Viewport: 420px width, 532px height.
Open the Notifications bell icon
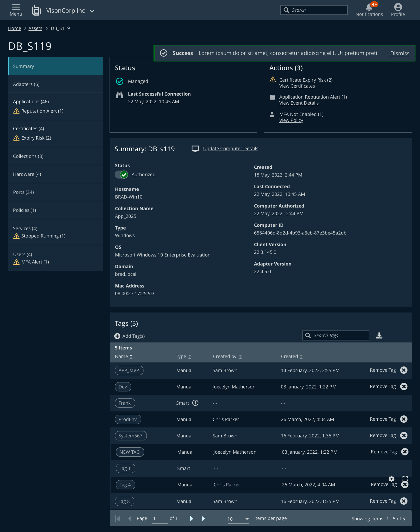369,7
